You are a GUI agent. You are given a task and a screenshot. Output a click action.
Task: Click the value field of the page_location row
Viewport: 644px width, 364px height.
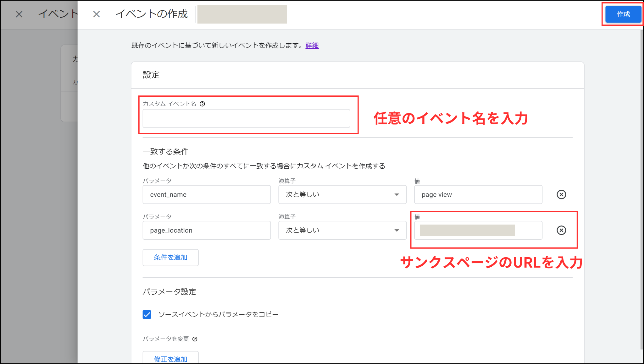coord(478,230)
